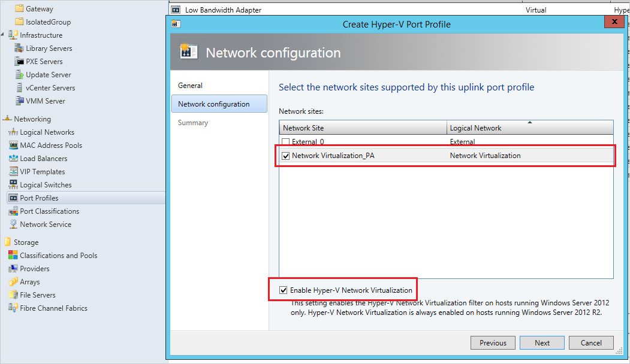
Task: Click the Logical Switches icon
Action: coord(13,184)
